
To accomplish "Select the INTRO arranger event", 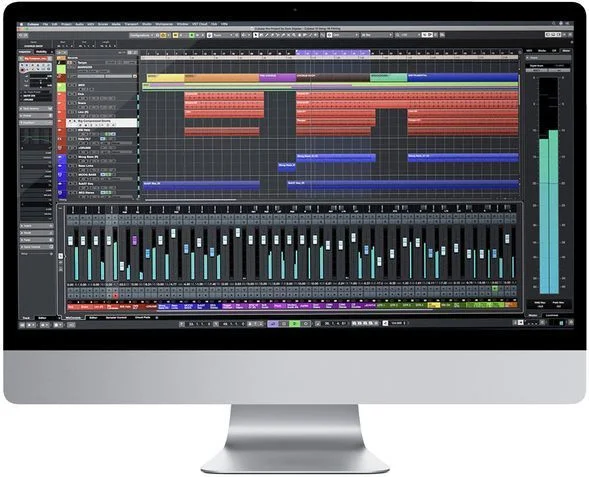I will pos(165,78).
